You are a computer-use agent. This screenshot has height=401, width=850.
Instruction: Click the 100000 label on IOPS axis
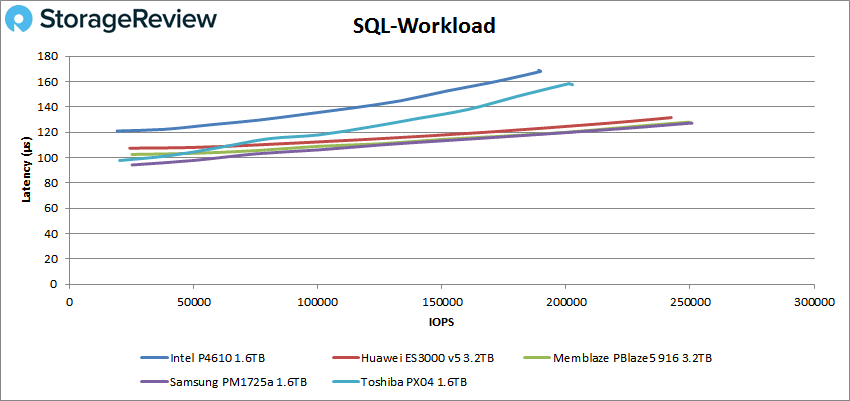[317, 301]
